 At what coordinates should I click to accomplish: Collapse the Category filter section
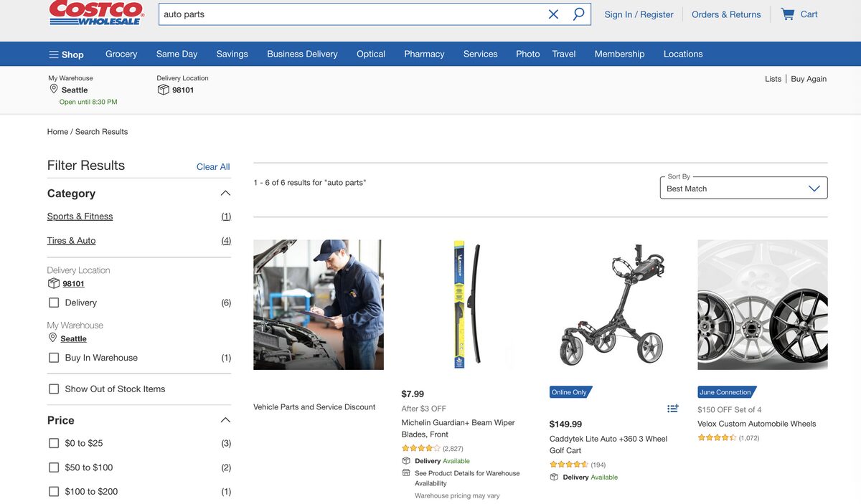click(225, 194)
